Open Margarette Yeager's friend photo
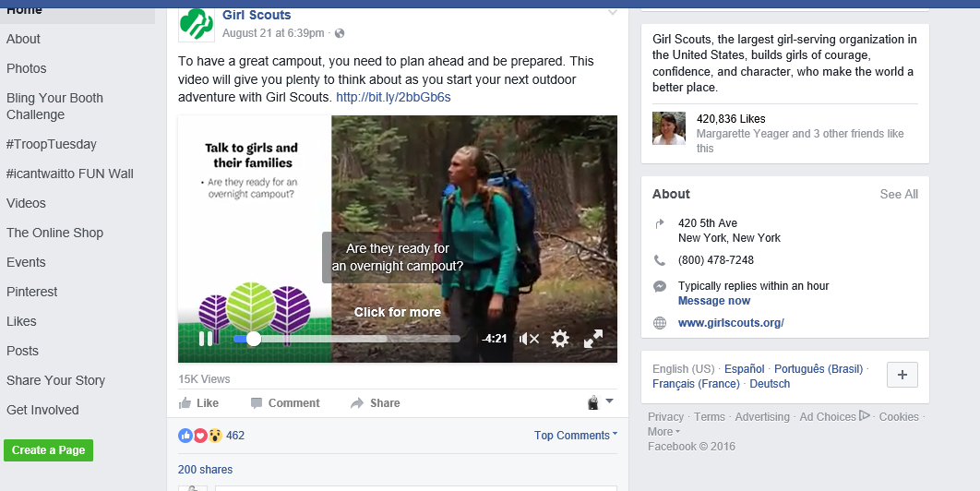This screenshot has width=980, height=491. tap(669, 128)
